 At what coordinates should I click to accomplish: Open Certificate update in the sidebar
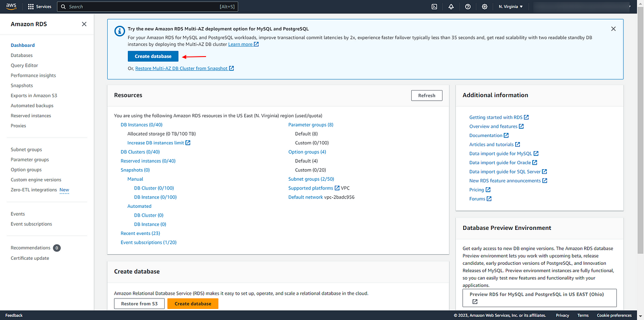point(30,258)
